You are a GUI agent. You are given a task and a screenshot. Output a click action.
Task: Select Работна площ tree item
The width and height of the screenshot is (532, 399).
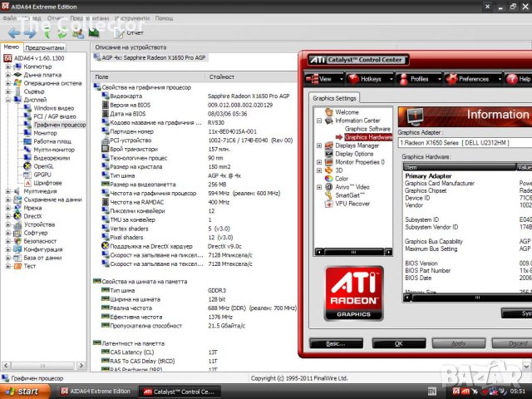[52, 141]
